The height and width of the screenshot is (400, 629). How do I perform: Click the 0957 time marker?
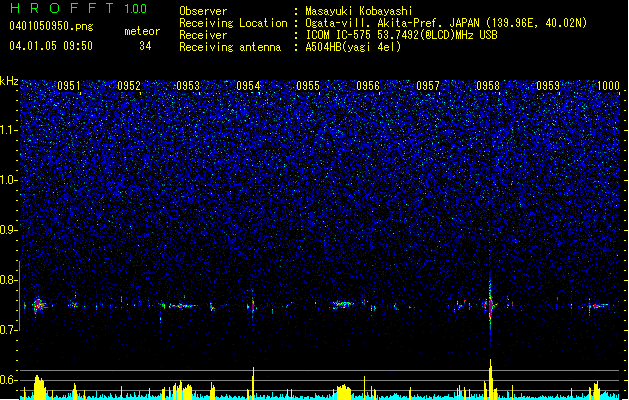[428, 86]
